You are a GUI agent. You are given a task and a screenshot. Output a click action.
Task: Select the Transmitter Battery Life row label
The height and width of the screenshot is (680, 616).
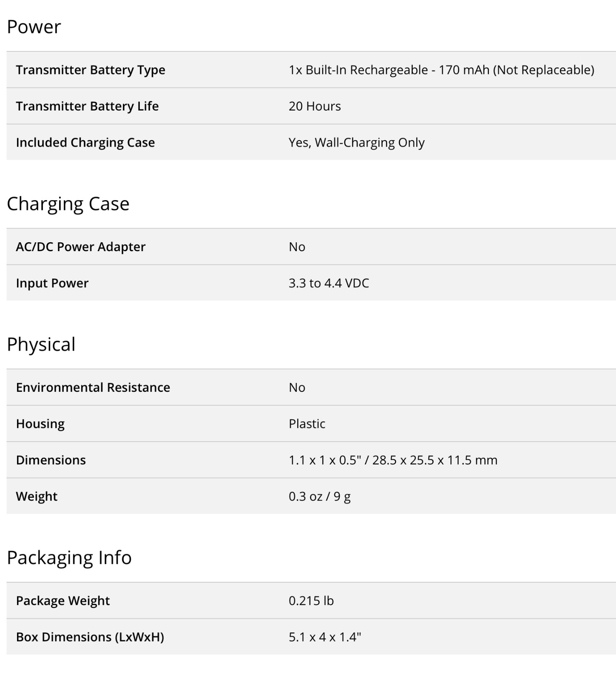tap(87, 106)
